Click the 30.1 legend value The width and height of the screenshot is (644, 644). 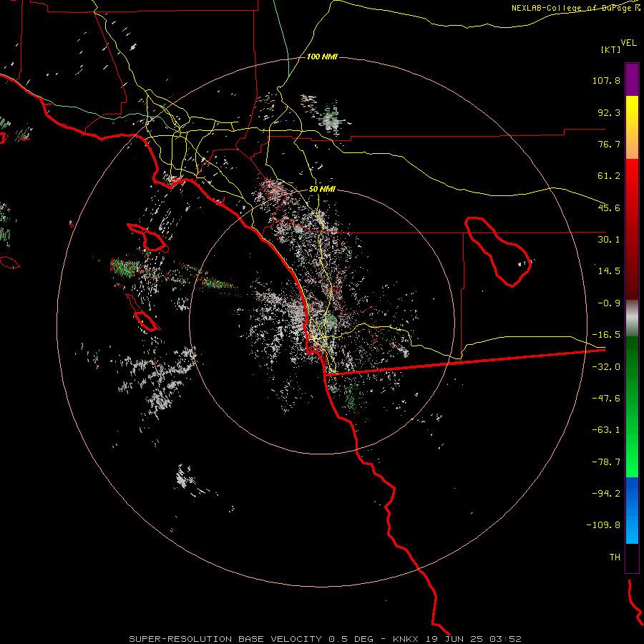pyautogui.click(x=609, y=240)
